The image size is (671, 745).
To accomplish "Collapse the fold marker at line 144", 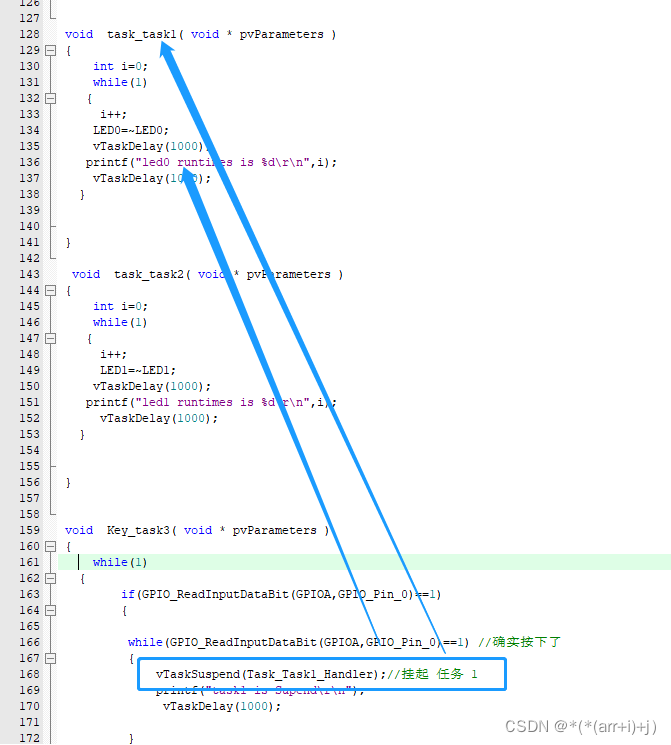I will pos(50,290).
